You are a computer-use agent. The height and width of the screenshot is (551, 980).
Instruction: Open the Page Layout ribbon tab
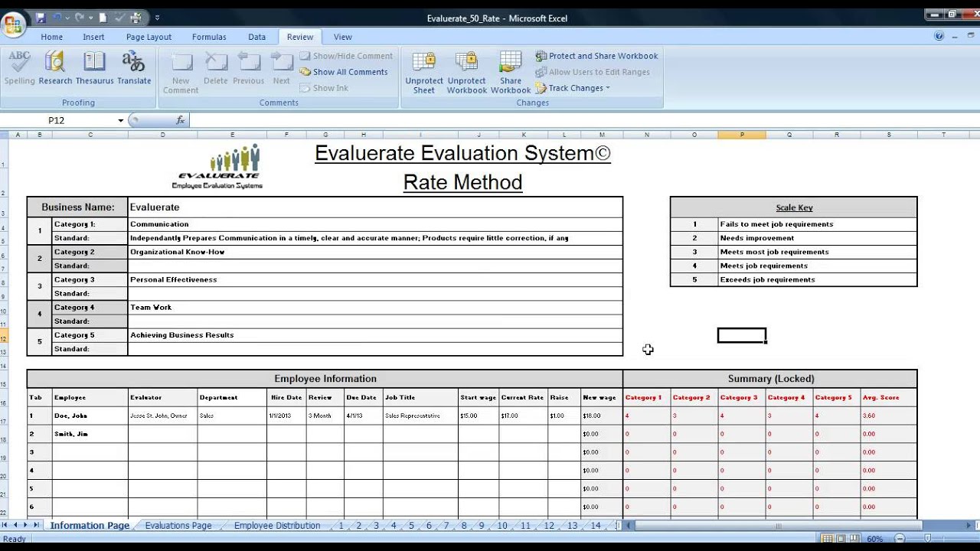coord(149,37)
